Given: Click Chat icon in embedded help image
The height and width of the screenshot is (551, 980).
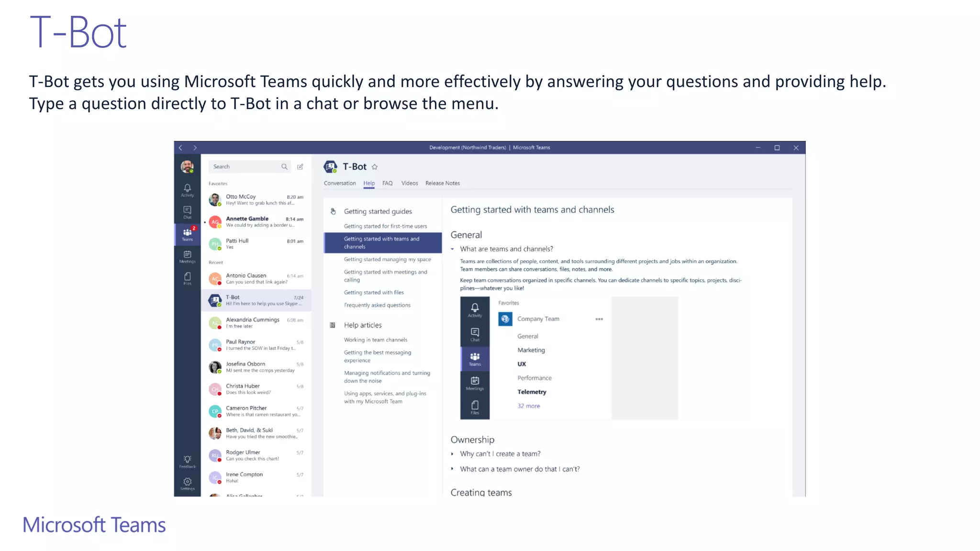Looking at the screenshot, I should click(x=475, y=334).
